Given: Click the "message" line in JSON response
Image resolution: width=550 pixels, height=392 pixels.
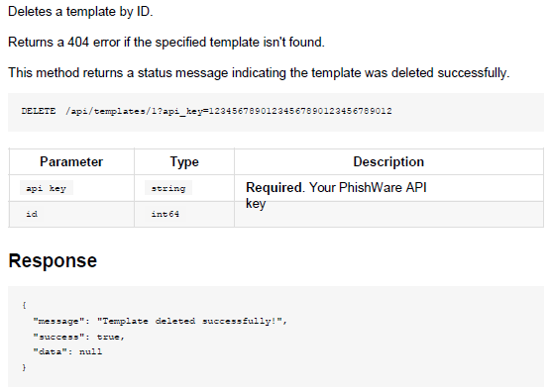Looking at the screenshot, I should [160, 322].
